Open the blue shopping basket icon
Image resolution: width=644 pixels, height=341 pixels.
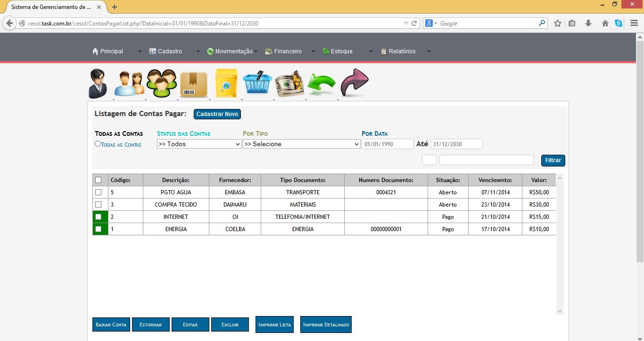click(x=257, y=83)
